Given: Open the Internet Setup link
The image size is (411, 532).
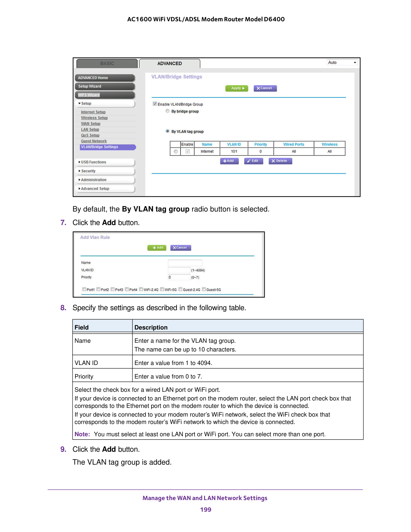Looking at the screenshot, I should [x=93, y=112].
